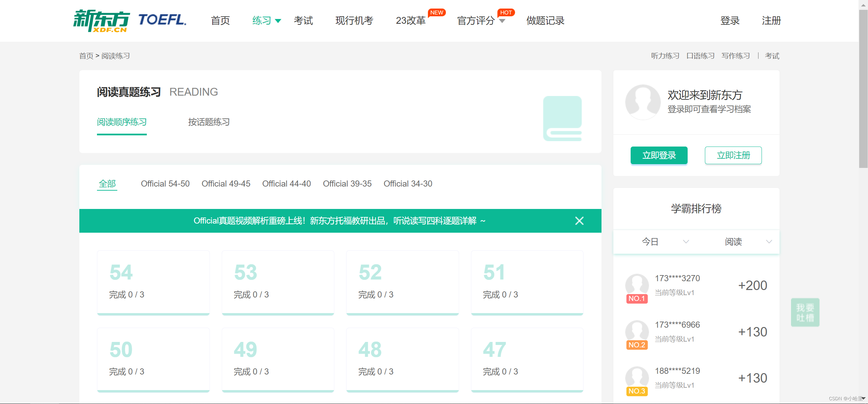Click the mint book icon in reading header

(x=563, y=118)
